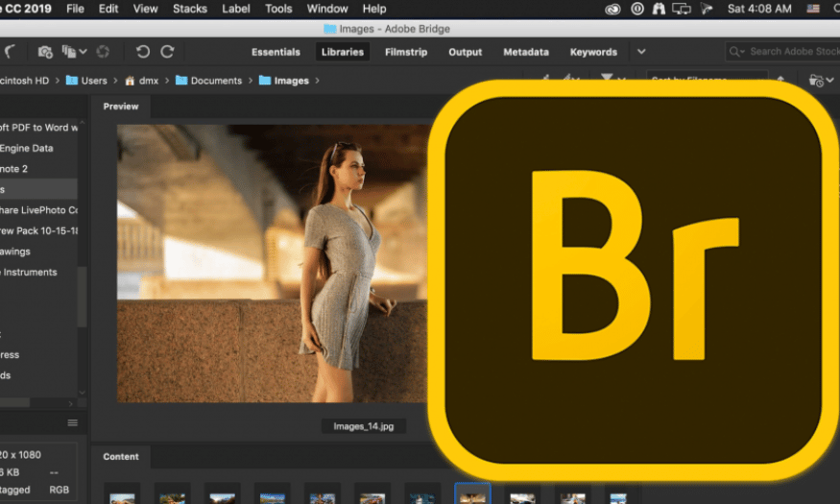This screenshot has width=840, height=504.
Task: Open the Window menu
Action: pos(327,9)
